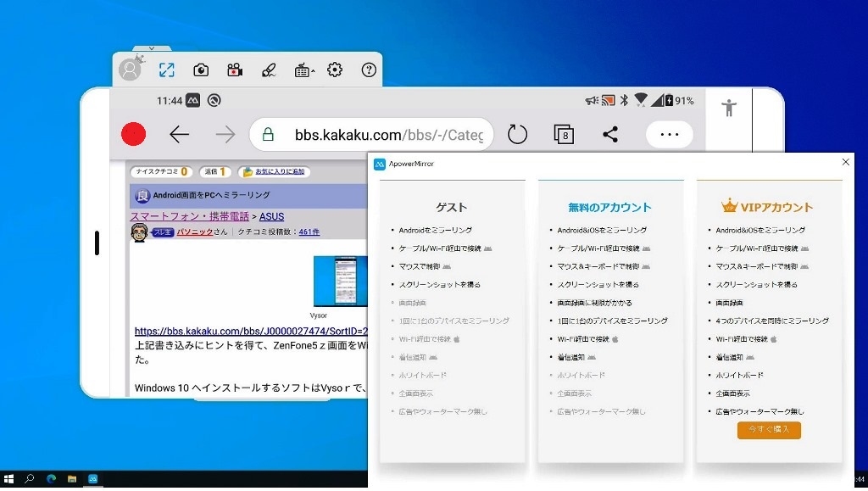This screenshot has height=491, width=868.
Task: Open the Vysor screenshot thumbnail
Action: [x=341, y=282]
